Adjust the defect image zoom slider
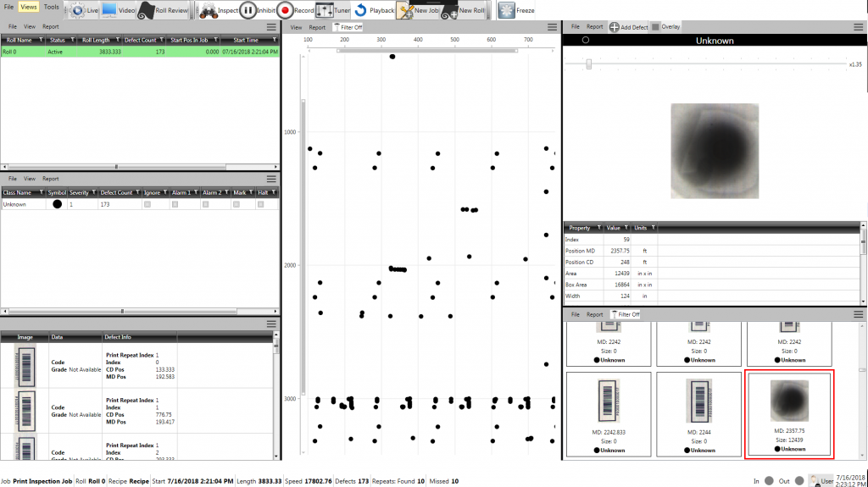868x487 pixels. point(588,64)
